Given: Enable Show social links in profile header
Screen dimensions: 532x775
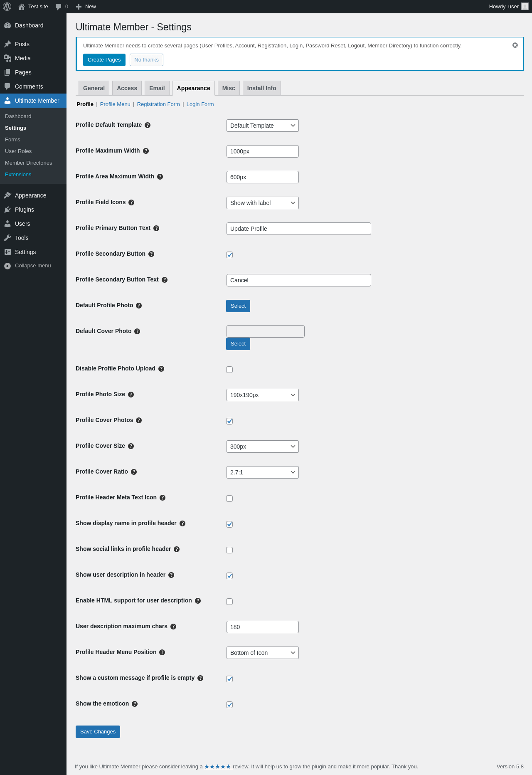Looking at the screenshot, I should point(229,550).
